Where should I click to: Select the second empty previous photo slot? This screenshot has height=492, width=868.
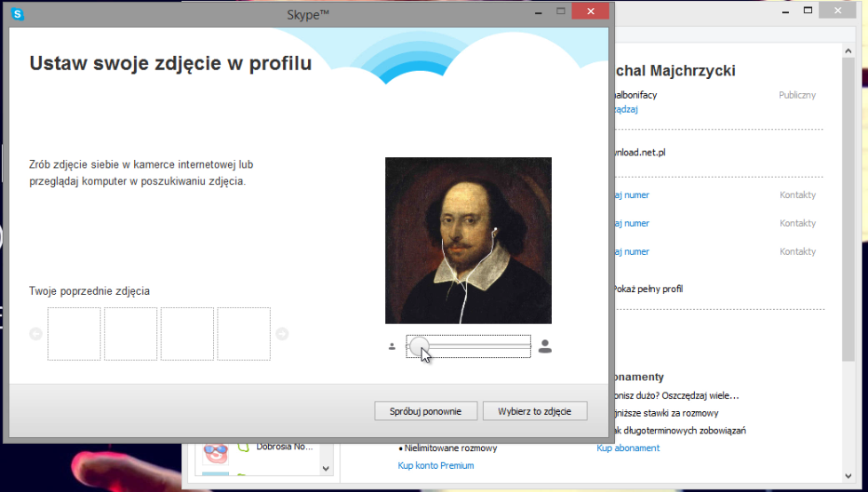(130, 334)
